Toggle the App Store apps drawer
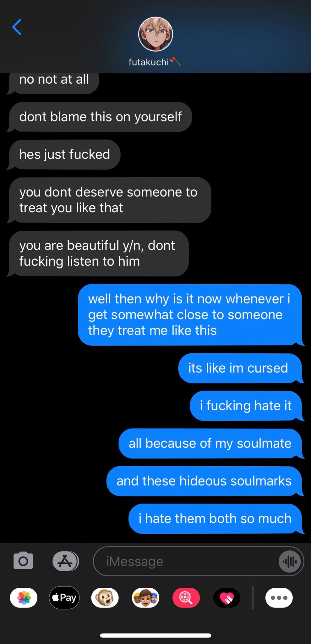The image size is (311, 644). pos(66,561)
